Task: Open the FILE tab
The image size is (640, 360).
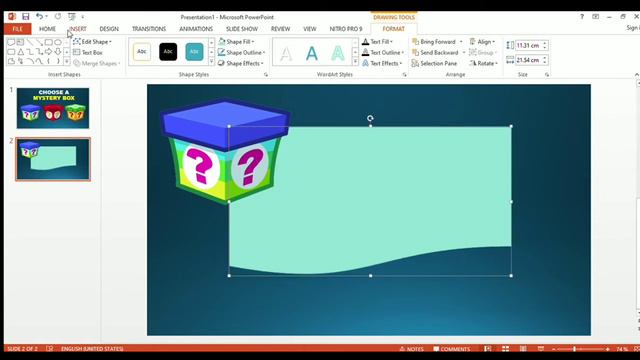Action: coord(17,29)
